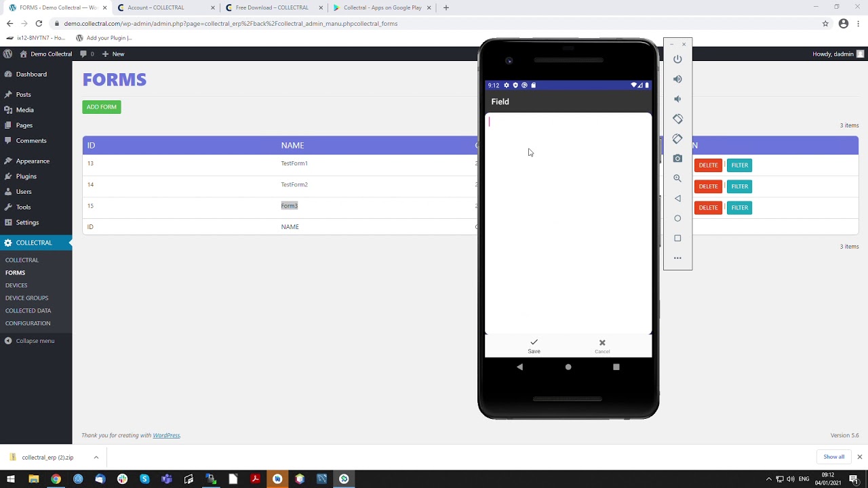Open COLLECTED DATA submenu item

[x=28, y=310]
